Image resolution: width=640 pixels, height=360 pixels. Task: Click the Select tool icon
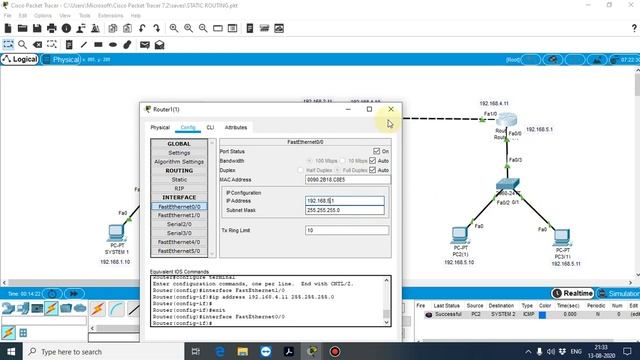pos(8,44)
